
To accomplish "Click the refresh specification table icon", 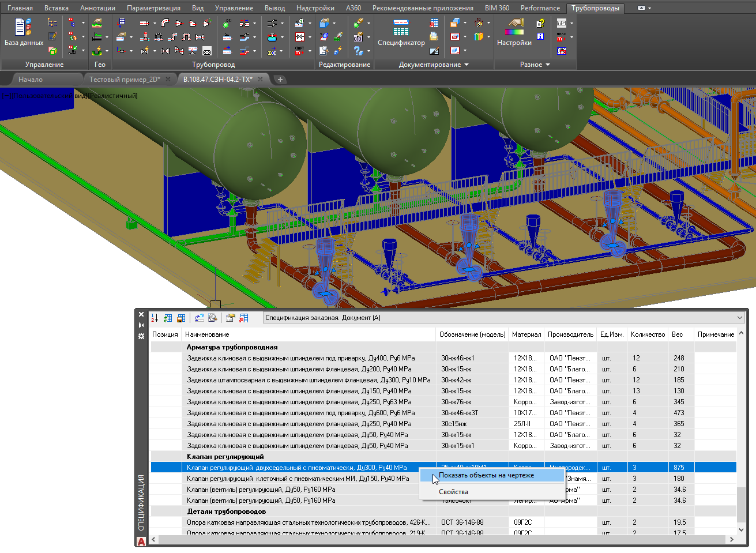I will point(167,318).
